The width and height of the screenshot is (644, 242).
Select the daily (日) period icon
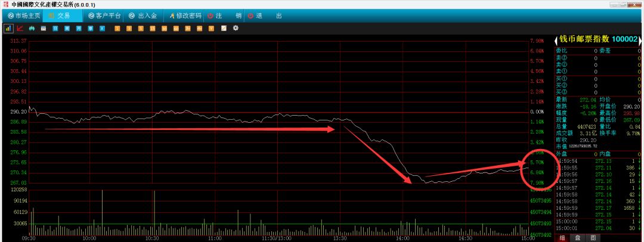55,29
